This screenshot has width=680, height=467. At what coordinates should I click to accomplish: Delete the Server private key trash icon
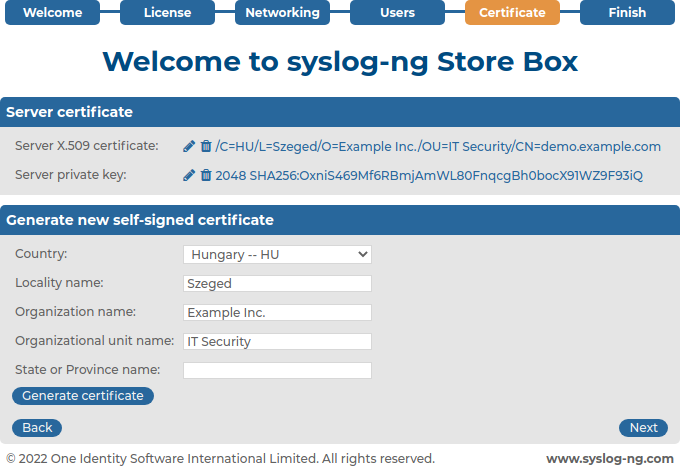click(206, 176)
